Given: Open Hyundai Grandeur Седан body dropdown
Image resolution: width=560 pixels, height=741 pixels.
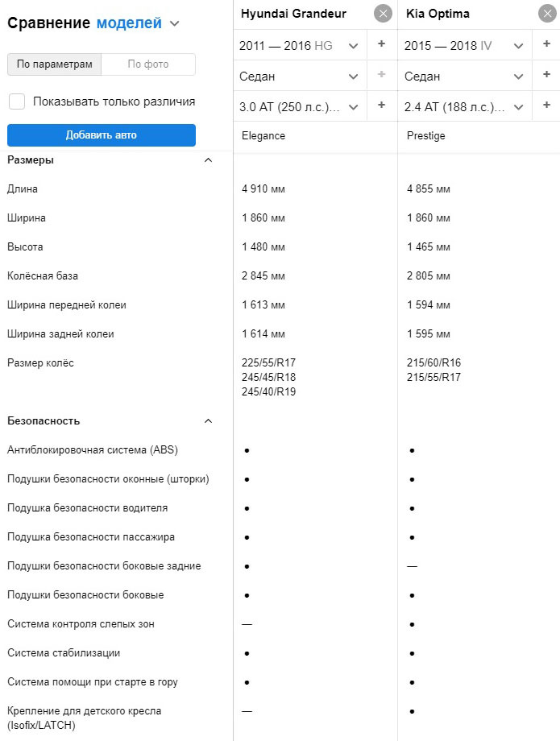Looking at the screenshot, I should coord(300,77).
